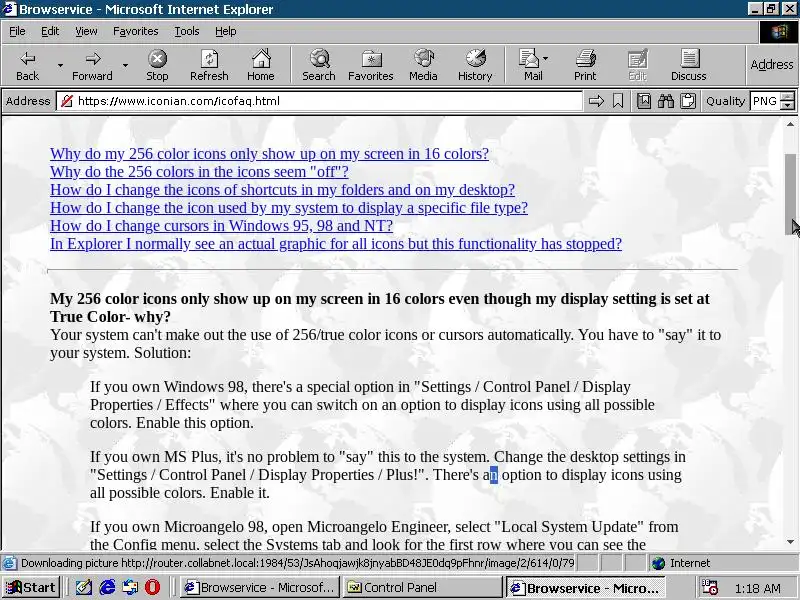This screenshot has width=800, height=600.
Task: Open the View menu
Action: click(x=86, y=32)
